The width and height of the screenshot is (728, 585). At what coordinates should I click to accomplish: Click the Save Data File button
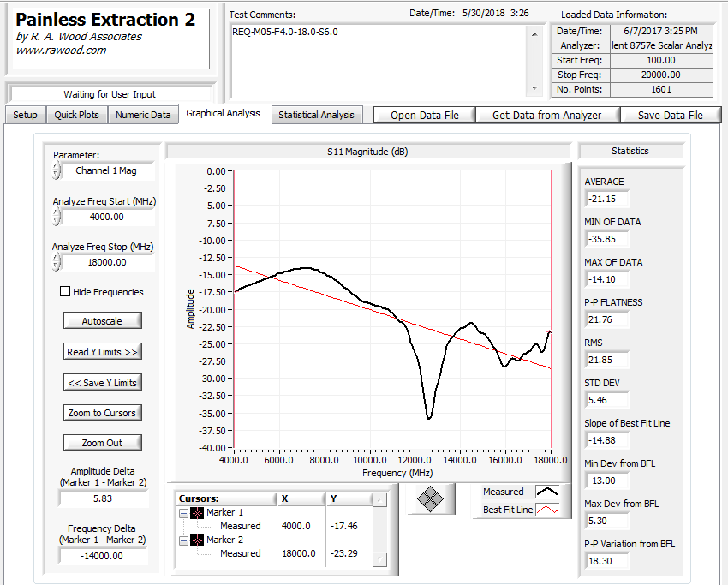tap(671, 115)
